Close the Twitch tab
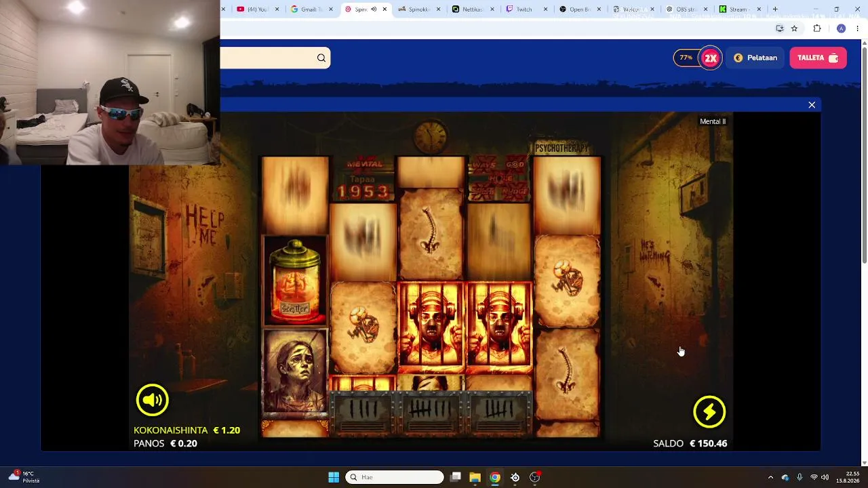 547,9
